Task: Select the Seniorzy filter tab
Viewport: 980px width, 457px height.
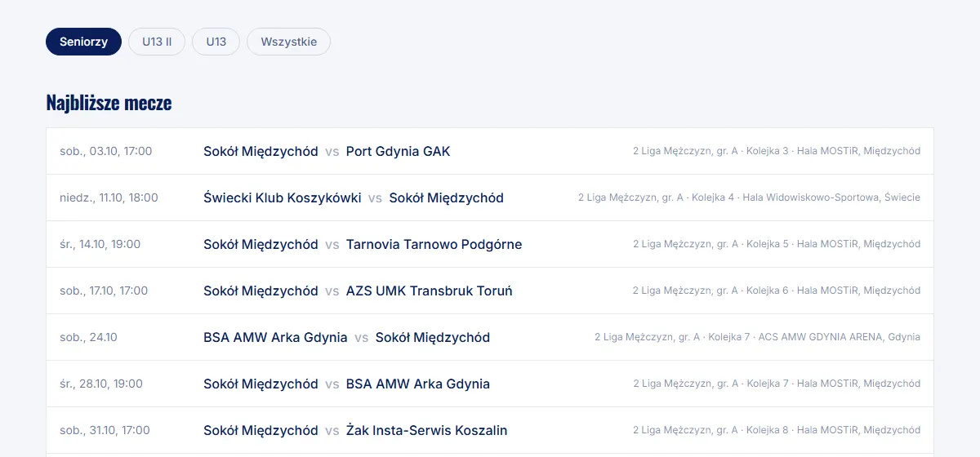Action: pos(83,42)
